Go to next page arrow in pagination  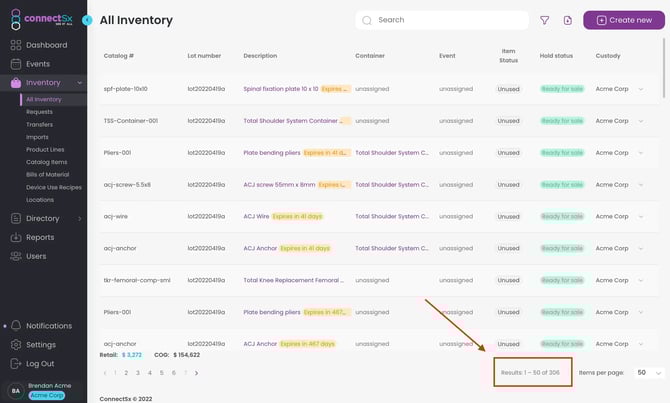196,372
